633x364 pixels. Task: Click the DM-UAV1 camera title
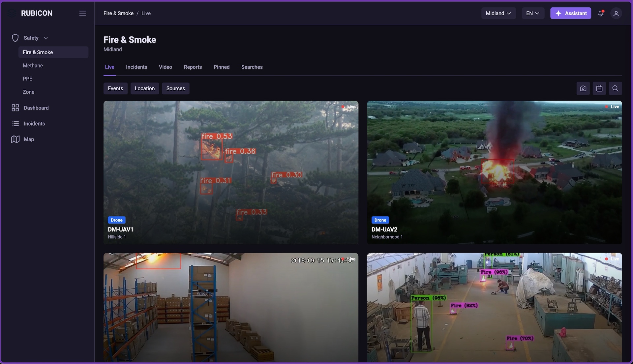point(121,229)
